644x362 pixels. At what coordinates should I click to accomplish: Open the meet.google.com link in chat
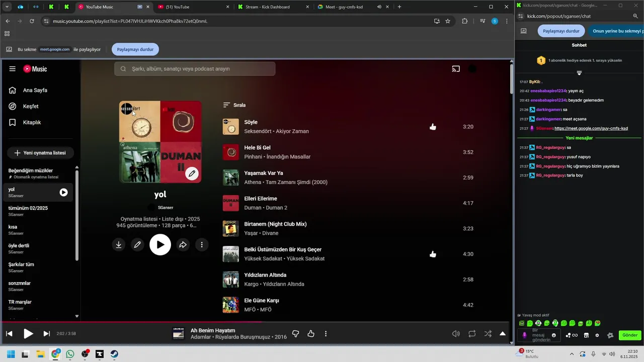click(591, 128)
